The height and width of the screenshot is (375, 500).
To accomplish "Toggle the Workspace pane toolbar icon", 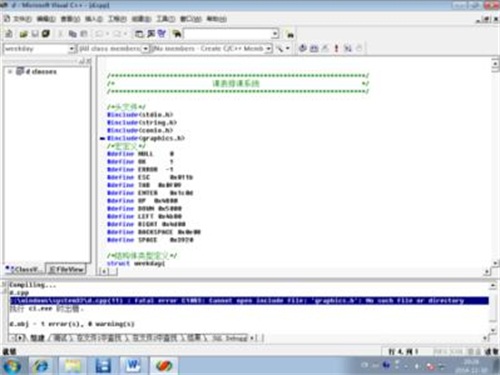I will 139,34.
